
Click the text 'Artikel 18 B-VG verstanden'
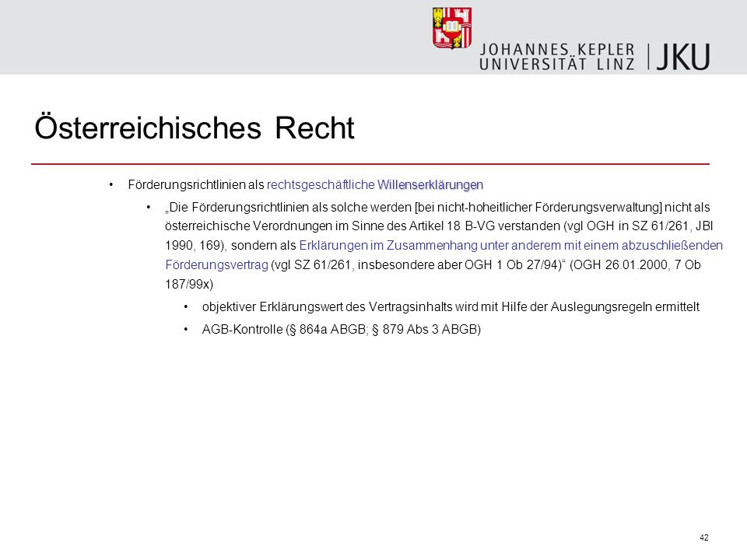(485, 226)
